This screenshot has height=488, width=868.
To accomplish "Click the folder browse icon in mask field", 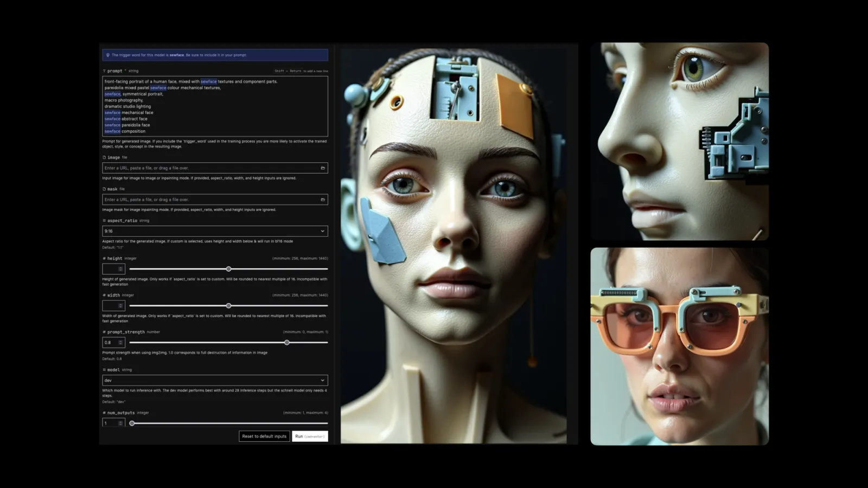I will point(323,200).
